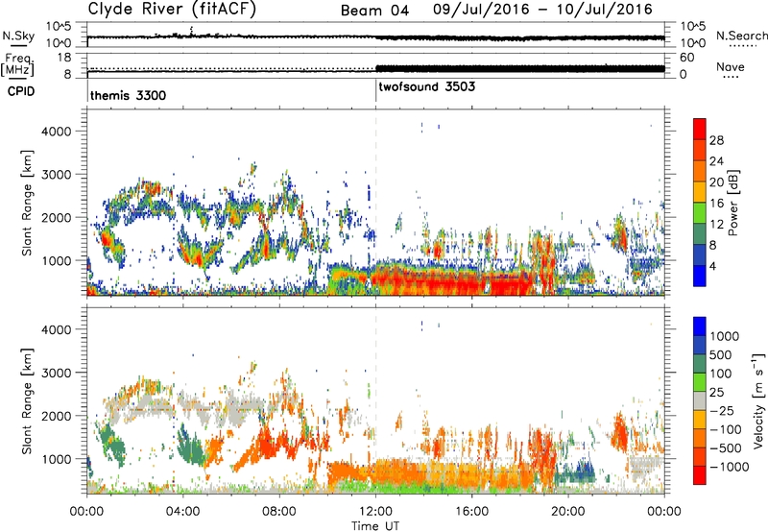
Task: Click the 'Freq. [MHz]' axis label
Action: click(x=17, y=65)
